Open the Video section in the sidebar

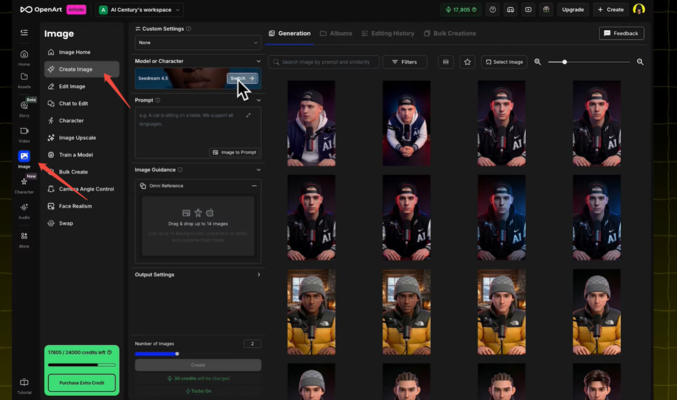(x=24, y=132)
